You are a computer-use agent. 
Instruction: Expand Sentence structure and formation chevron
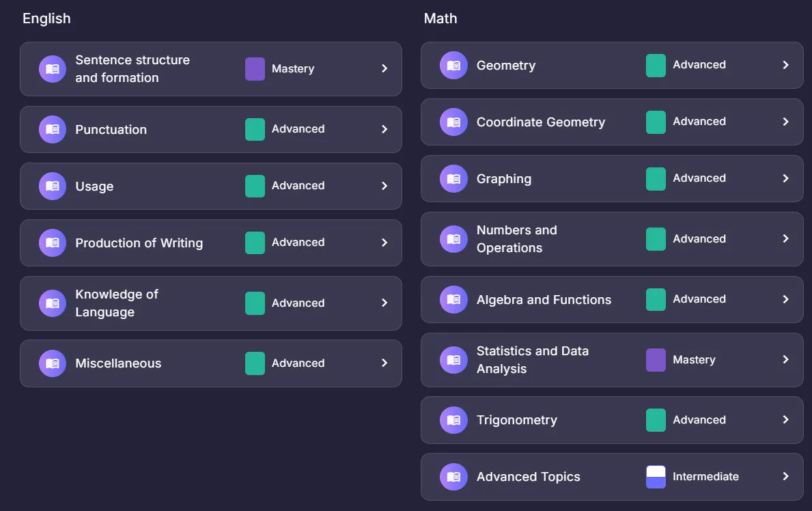tap(384, 68)
